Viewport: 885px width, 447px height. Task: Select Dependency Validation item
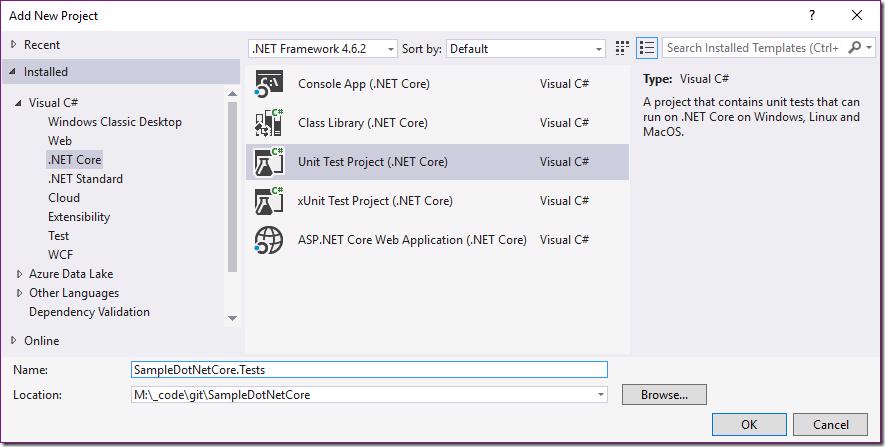tap(89, 312)
